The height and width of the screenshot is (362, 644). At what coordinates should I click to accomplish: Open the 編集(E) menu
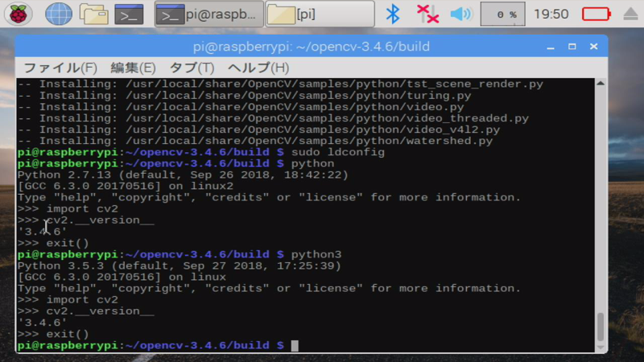(x=133, y=68)
